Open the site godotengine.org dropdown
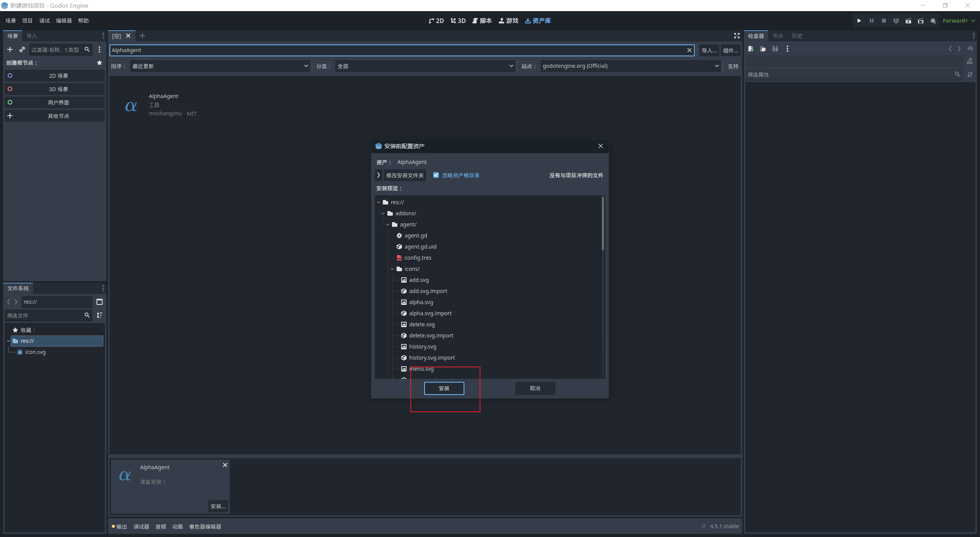 coord(630,66)
